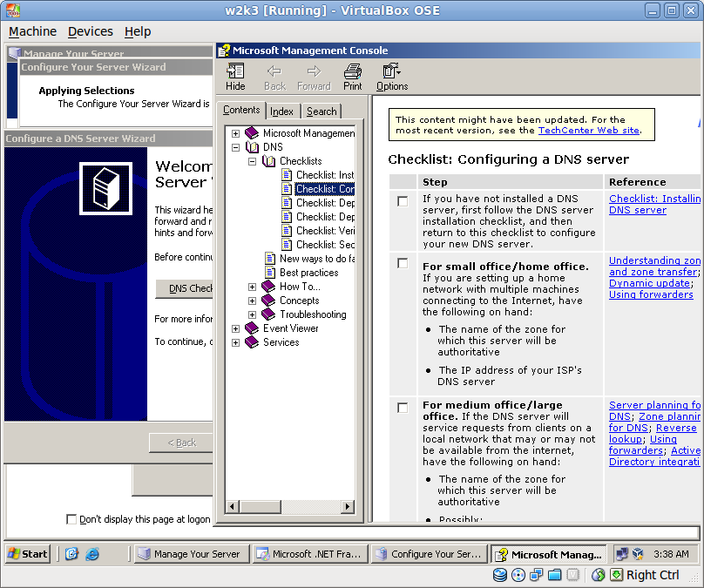Click the contents scrollbar left arrow
Image resolution: width=704 pixels, height=588 pixels.
[232, 507]
